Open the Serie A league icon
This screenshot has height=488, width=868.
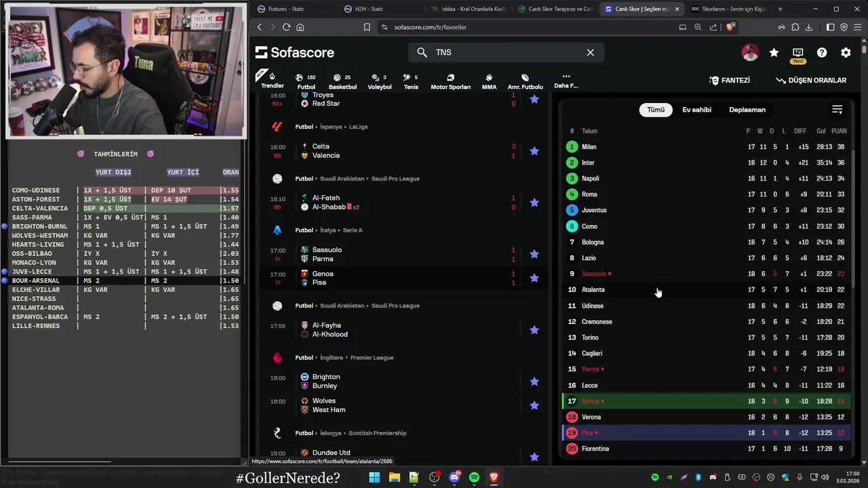pyautogui.click(x=277, y=230)
